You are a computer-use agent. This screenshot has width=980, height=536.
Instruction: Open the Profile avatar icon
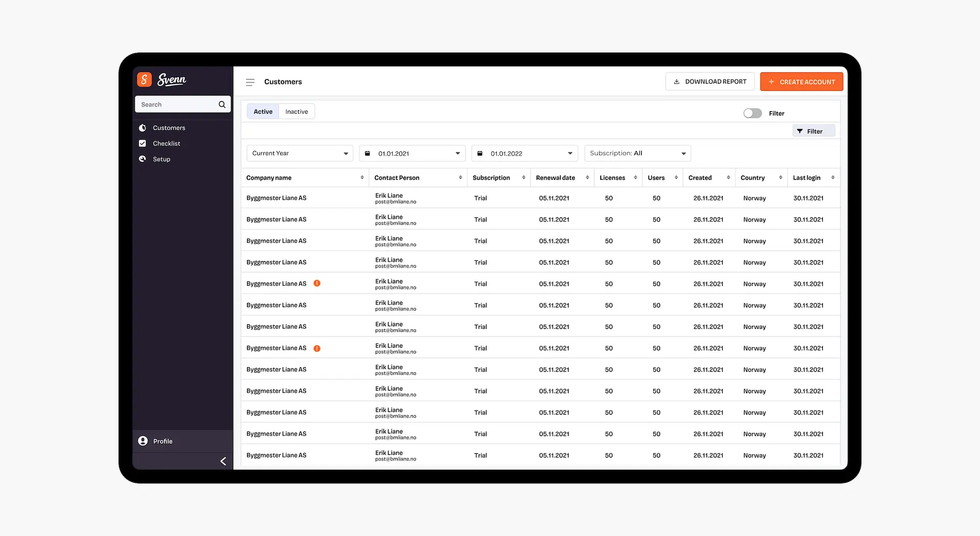click(x=143, y=441)
